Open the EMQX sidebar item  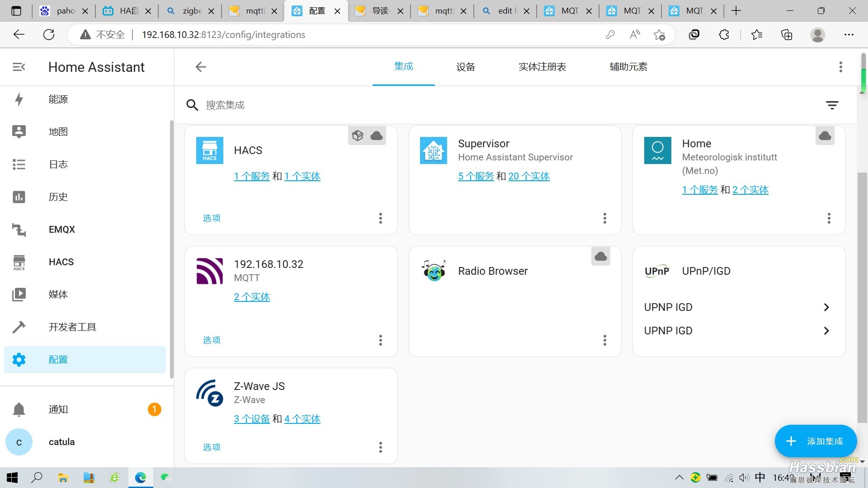(85, 230)
